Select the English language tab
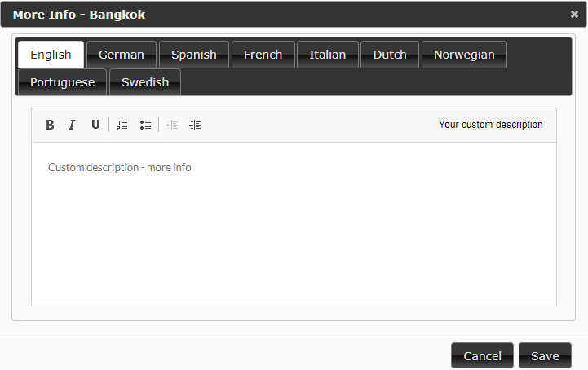588x370 pixels. (51, 55)
